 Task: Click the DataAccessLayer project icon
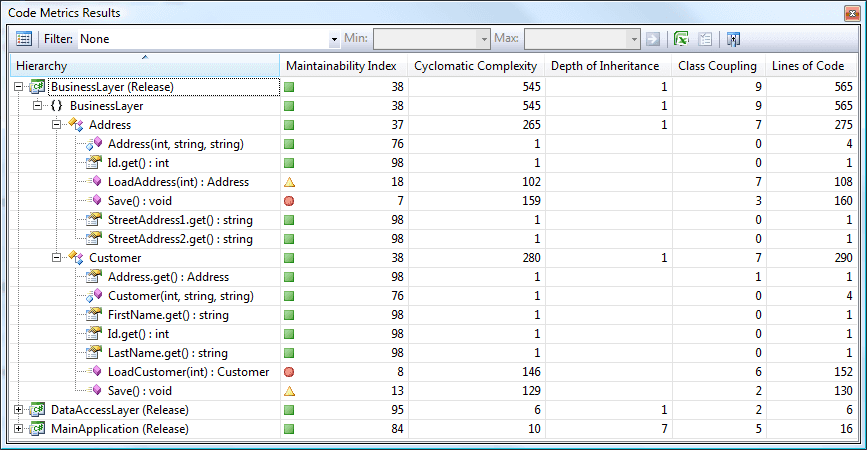click(38, 410)
